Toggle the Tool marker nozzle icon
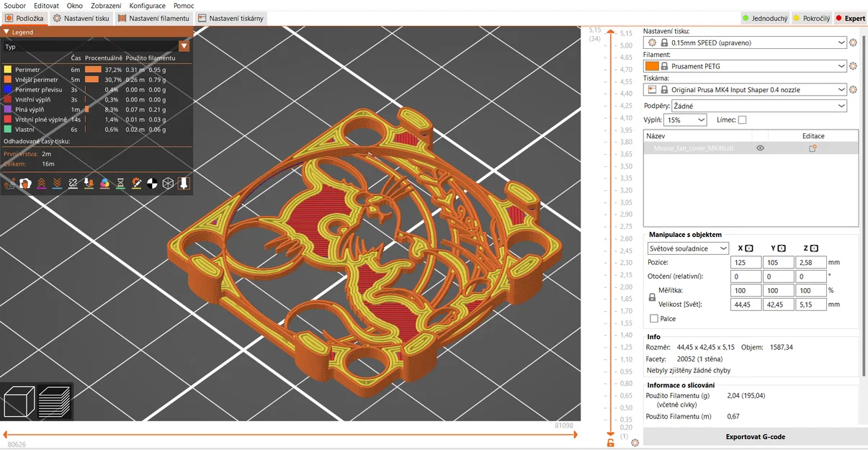868x450 pixels. 184,184
